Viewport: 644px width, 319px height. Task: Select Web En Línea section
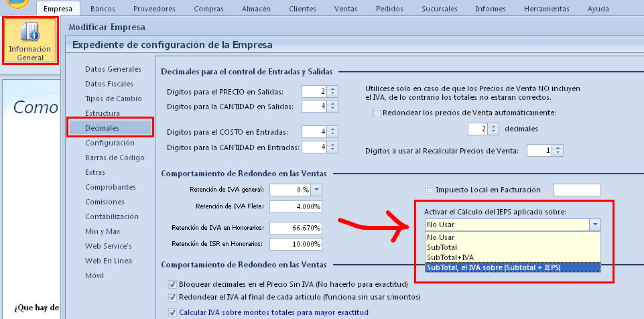pos(109,261)
